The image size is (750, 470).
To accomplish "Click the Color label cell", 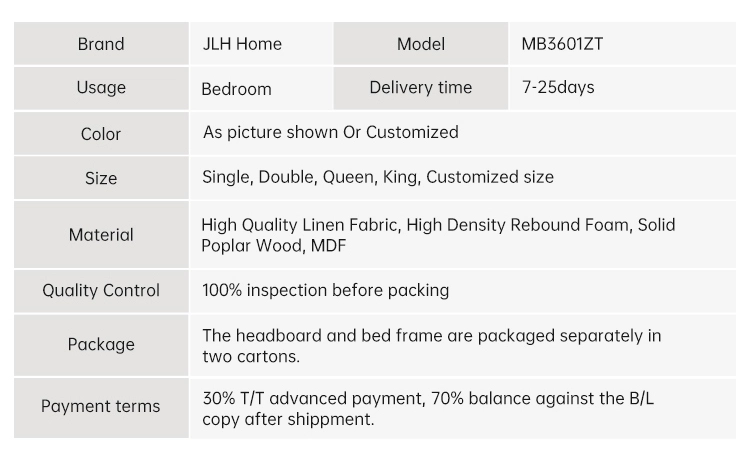I will point(101,133).
